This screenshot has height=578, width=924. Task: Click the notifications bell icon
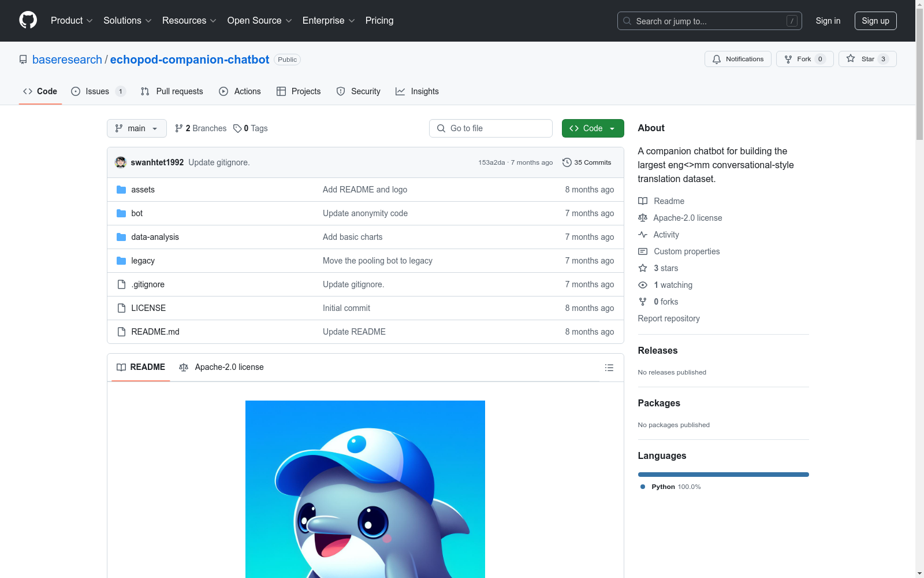(x=717, y=59)
